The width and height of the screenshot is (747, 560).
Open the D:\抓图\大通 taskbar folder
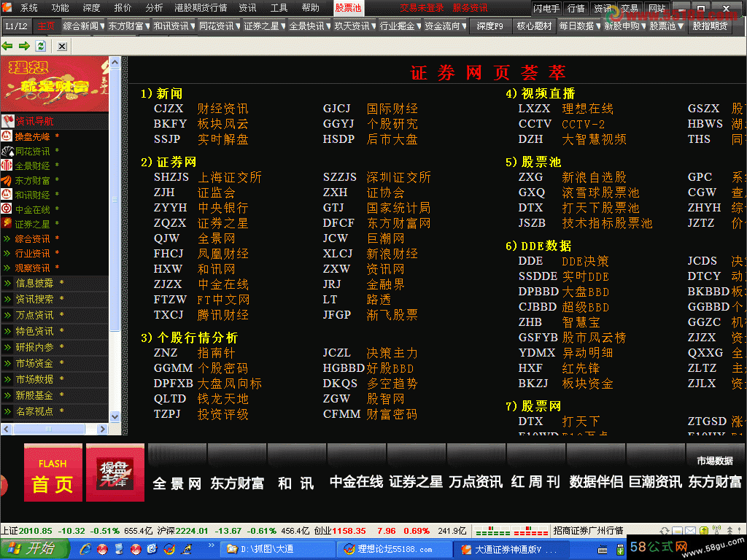pos(278,550)
